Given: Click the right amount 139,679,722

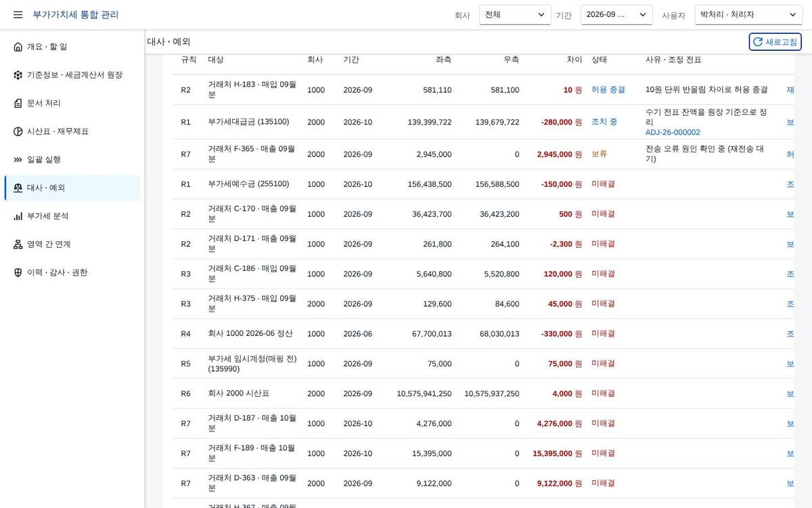Looking at the screenshot, I should [497, 123].
